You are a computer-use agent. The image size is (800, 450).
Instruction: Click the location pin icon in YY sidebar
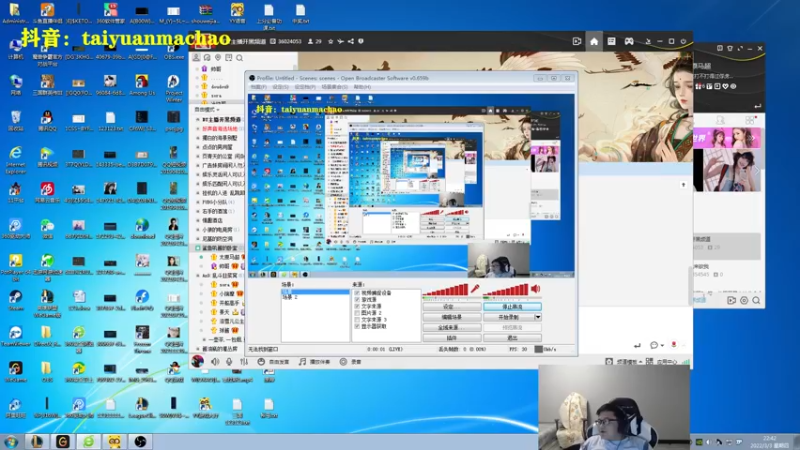pyautogui.click(x=218, y=58)
